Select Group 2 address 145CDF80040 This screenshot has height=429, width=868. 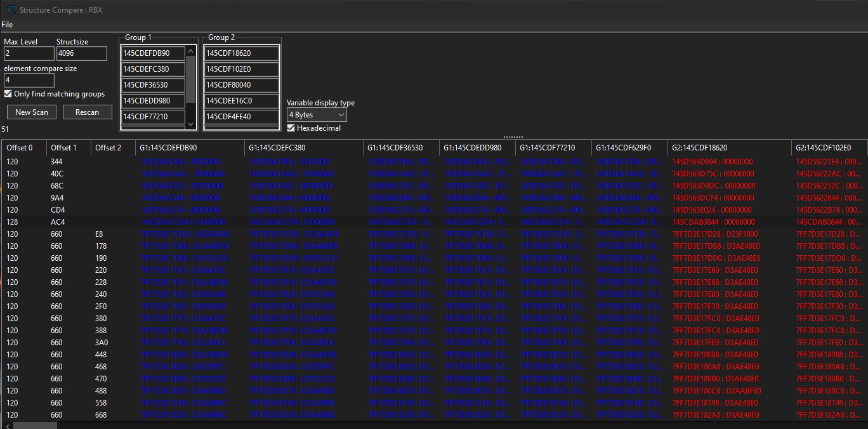pyautogui.click(x=241, y=85)
